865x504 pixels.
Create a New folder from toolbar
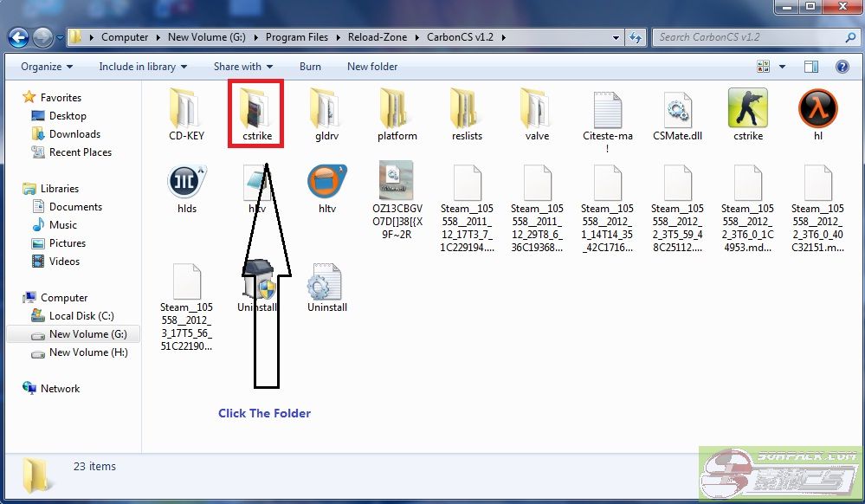[x=372, y=67]
